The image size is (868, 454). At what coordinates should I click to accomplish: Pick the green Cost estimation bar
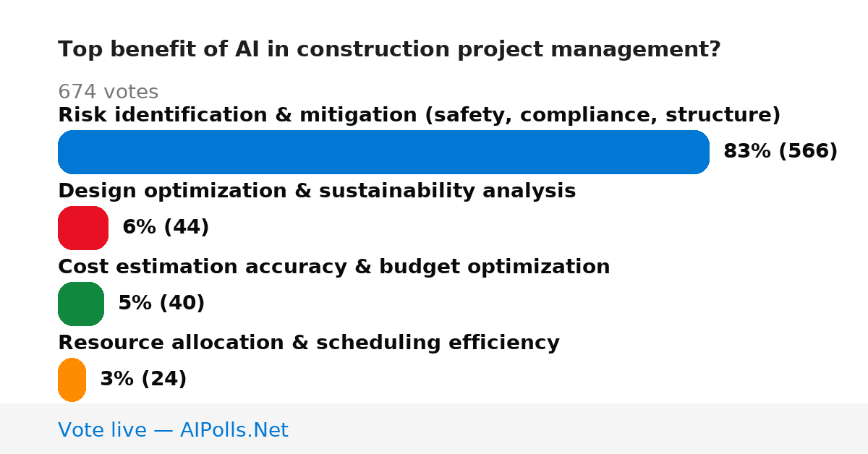click(x=81, y=304)
